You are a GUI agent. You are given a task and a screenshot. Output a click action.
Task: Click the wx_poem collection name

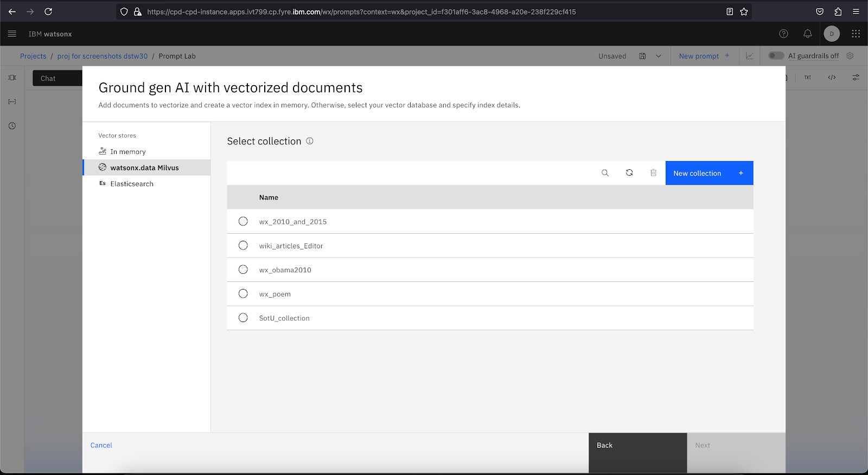click(x=275, y=294)
